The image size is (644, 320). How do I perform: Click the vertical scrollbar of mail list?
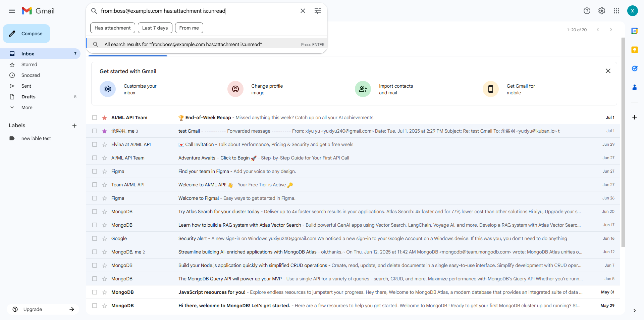click(x=623, y=142)
